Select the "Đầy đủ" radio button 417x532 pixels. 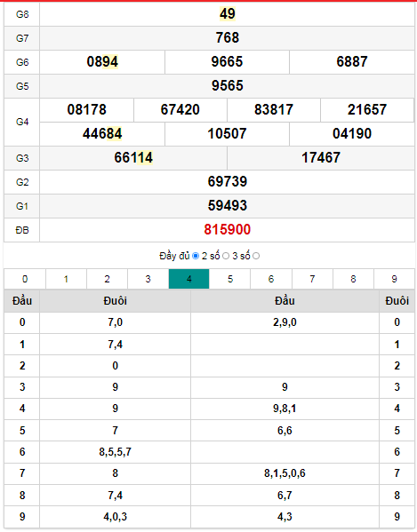pyautogui.click(x=196, y=256)
